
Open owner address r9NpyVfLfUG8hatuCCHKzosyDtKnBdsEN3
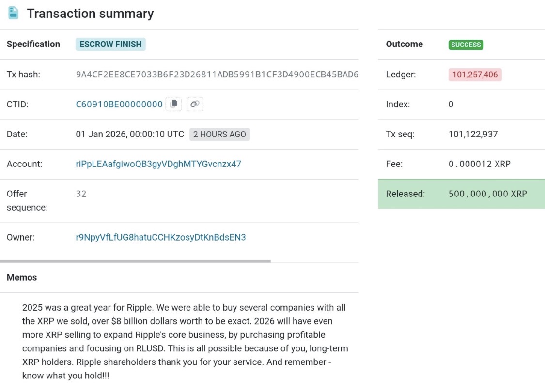tap(160, 237)
